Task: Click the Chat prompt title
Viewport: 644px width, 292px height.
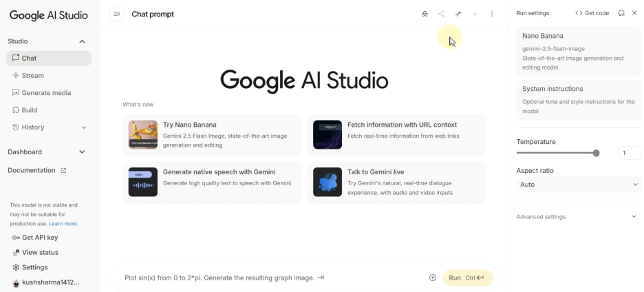Action: coord(153,14)
